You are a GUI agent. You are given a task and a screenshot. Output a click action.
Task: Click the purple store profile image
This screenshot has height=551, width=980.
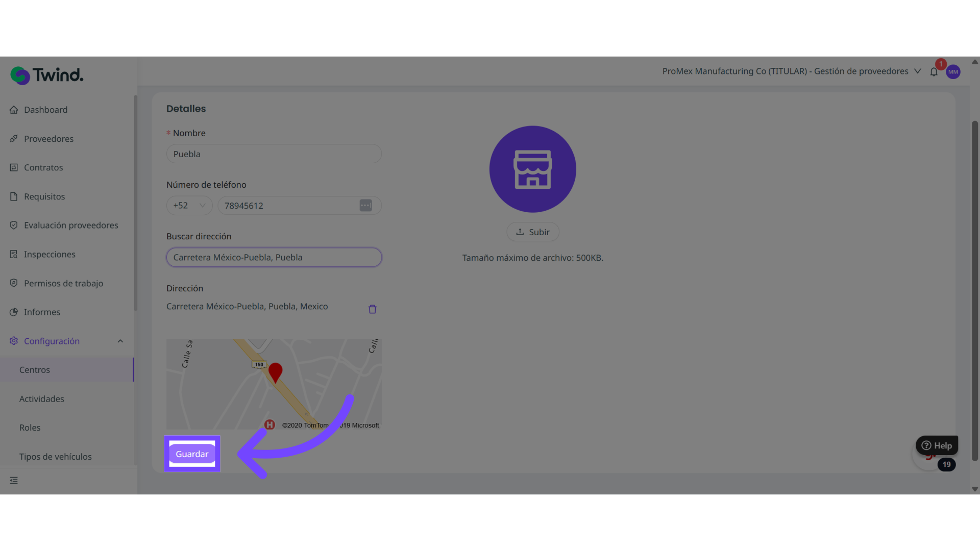(532, 169)
